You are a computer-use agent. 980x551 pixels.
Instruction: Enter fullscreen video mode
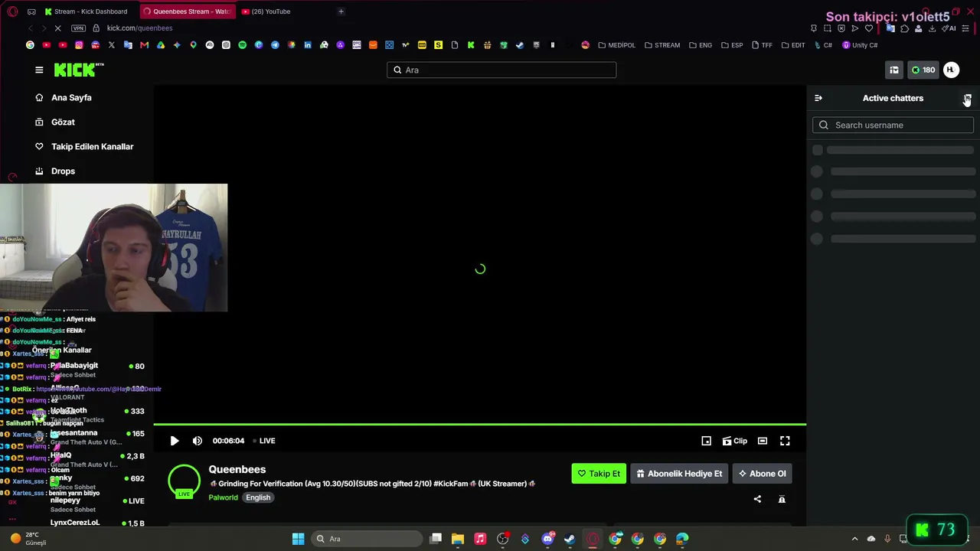pyautogui.click(x=785, y=441)
